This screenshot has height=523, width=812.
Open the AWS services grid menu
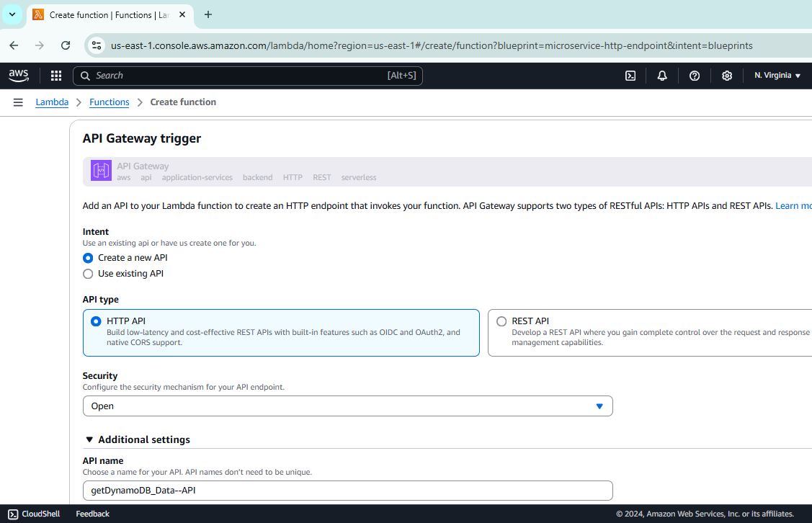click(x=56, y=76)
